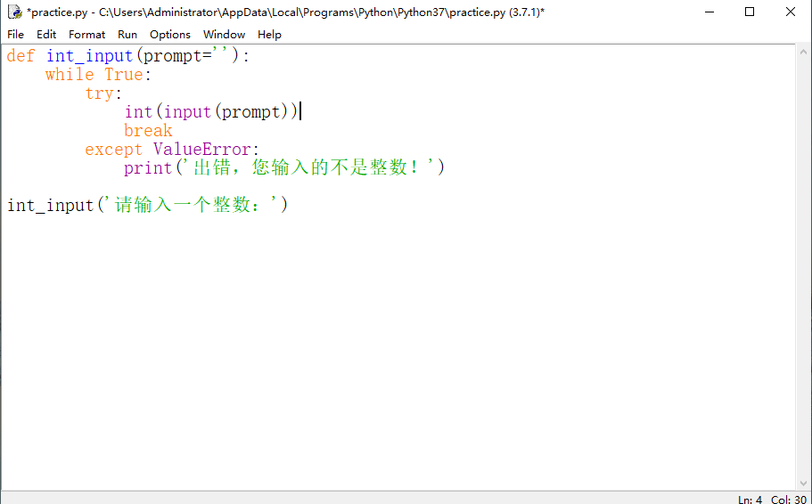Viewport: 812px width, 504px height.
Task: Maximize the practice.py editor window
Action: pyautogui.click(x=750, y=12)
